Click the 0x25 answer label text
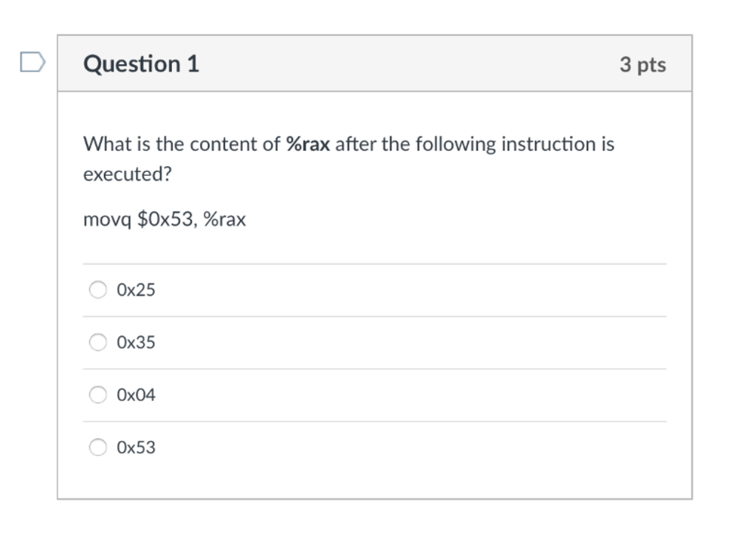The image size is (756, 559). coord(136,290)
